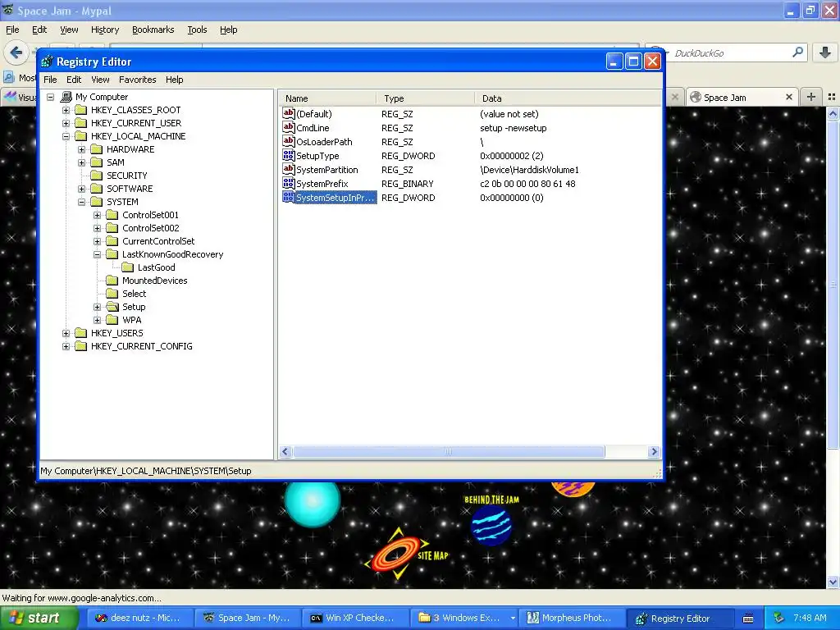Click the Site Map galaxy icon
Screen dimensions: 840x630
(x=397, y=554)
